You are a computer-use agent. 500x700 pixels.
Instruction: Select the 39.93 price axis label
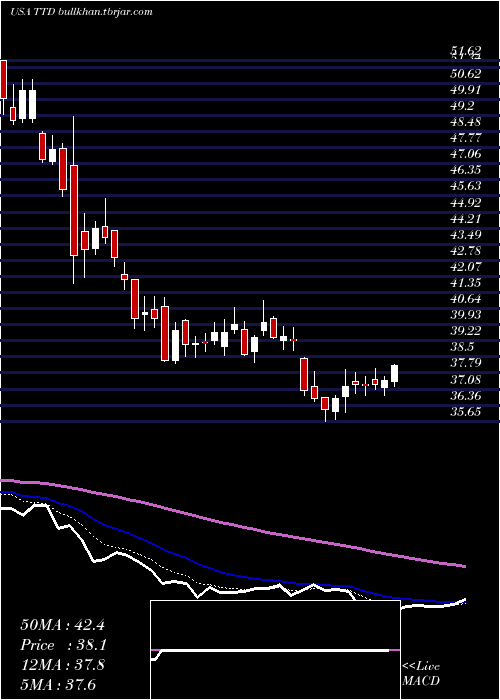pos(466,315)
